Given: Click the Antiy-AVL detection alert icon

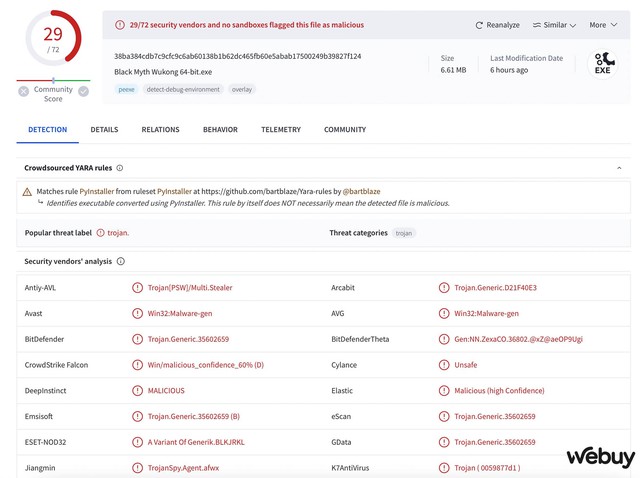Looking at the screenshot, I should [x=138, y=288].
